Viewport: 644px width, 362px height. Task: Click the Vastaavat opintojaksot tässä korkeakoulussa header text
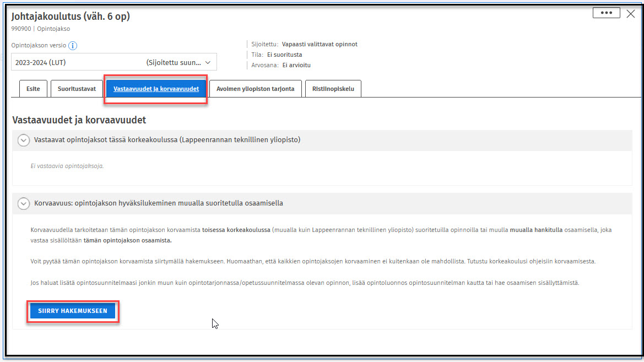(167, 140)
